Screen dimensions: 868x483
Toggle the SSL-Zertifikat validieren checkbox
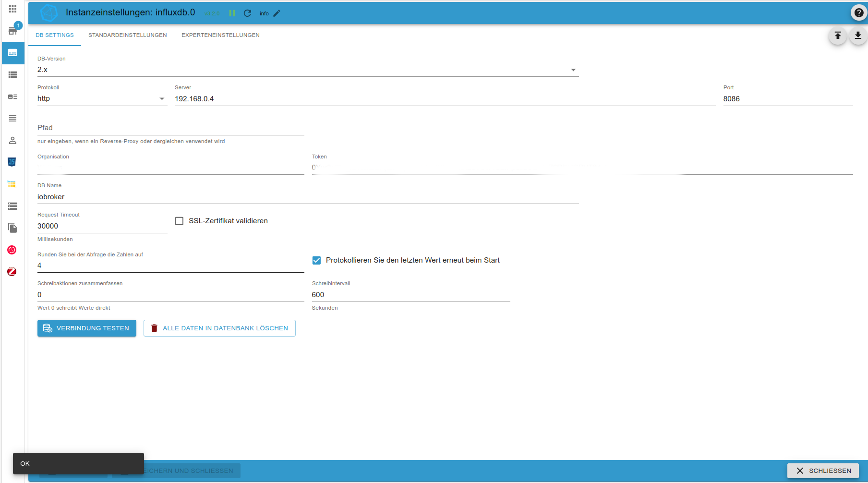tap(180, 221)
